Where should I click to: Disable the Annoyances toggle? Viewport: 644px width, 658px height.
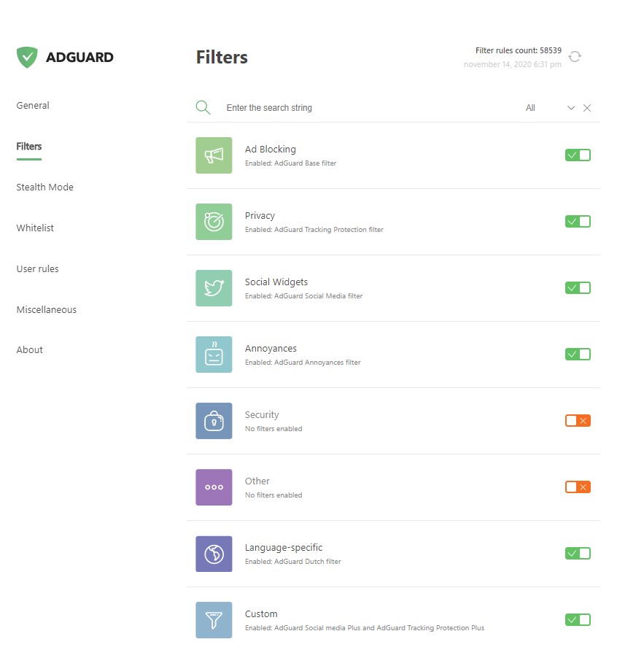tap(578, 354)
